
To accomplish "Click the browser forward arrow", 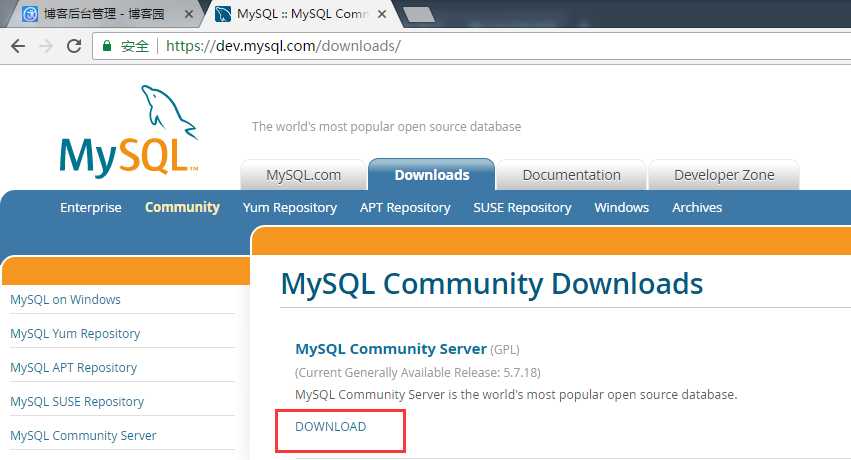I will click(46, 46).
